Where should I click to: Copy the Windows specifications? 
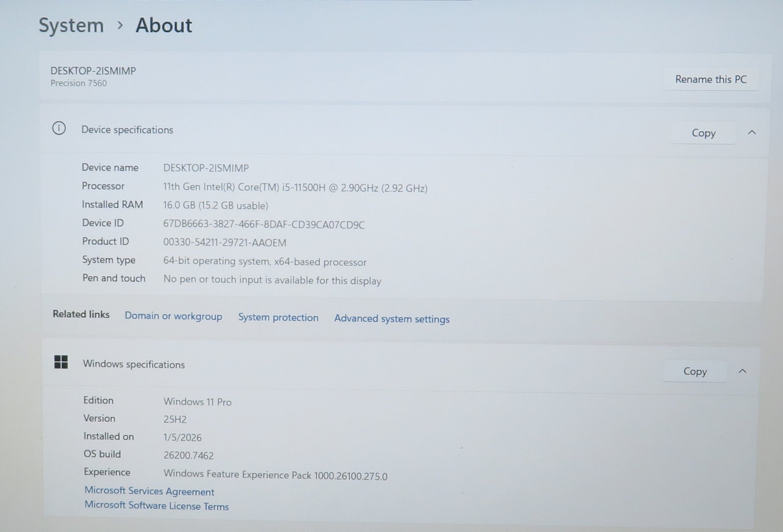point(695,371)
